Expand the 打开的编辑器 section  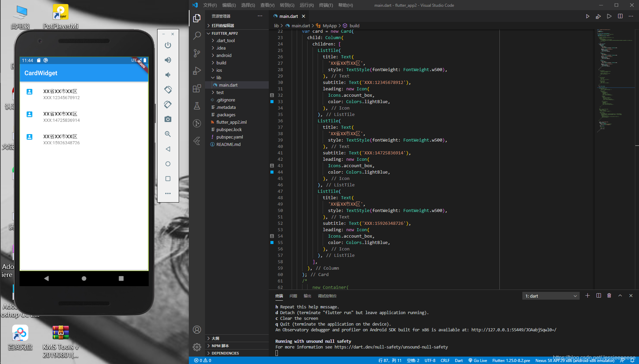[x=237, y=26]
